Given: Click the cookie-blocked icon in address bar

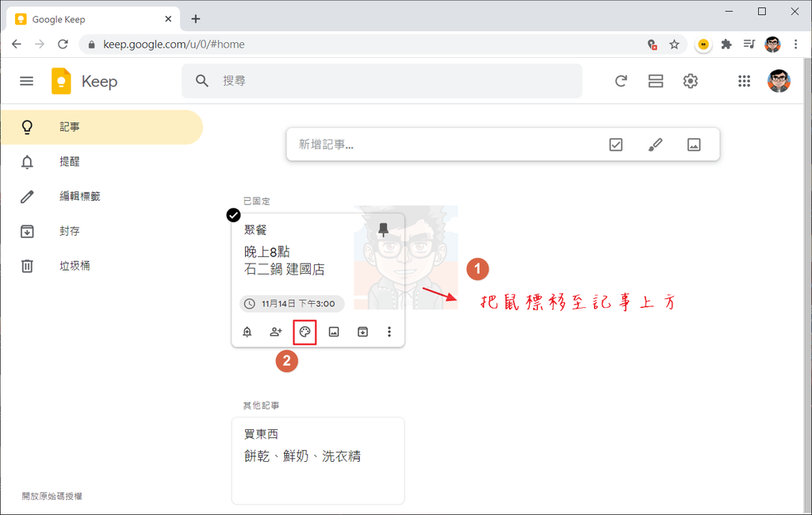Looking at the screenshot, I should point(652,44).
